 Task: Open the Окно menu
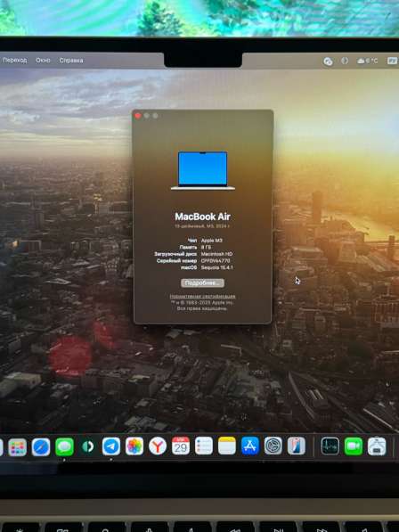pos(43,61)
